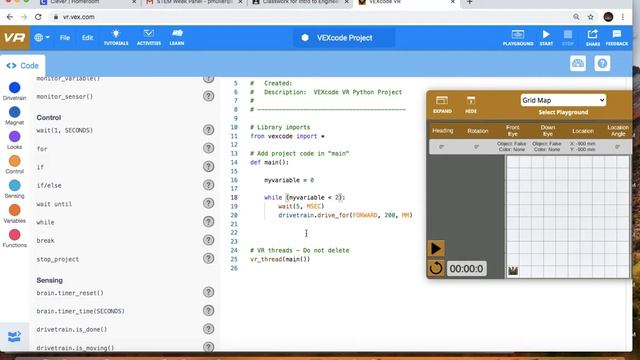This screenshot has width=640, height=360.
Task: Click the VEXcode Project name field
Action: click(344, 38)
